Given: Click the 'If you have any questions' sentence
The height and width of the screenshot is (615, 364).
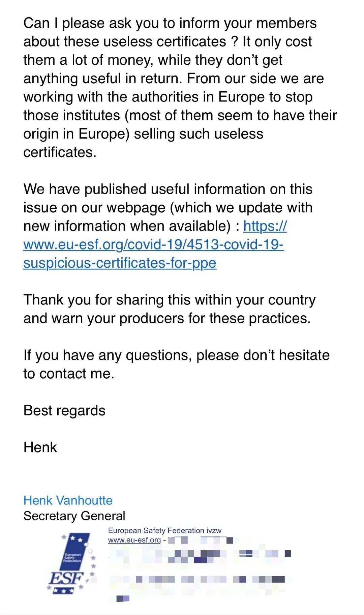Looking at the screenshot, I should 176,364.
